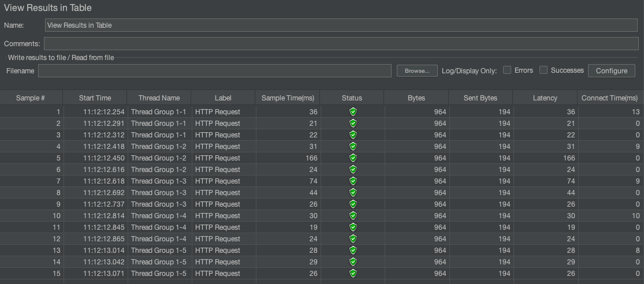Select the 11:12:12.845 start time
The height and width of the screenshot is (284, 644).
(95, 227)
